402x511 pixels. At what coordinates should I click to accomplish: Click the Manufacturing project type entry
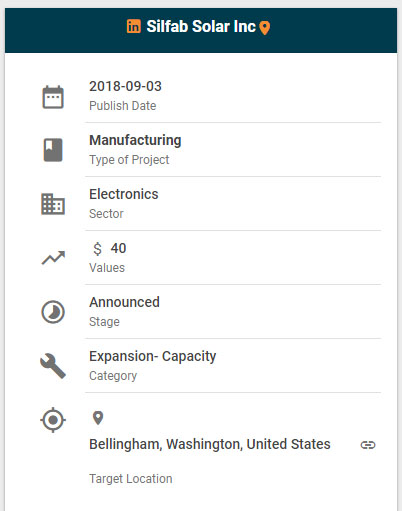tap(135, 140)
